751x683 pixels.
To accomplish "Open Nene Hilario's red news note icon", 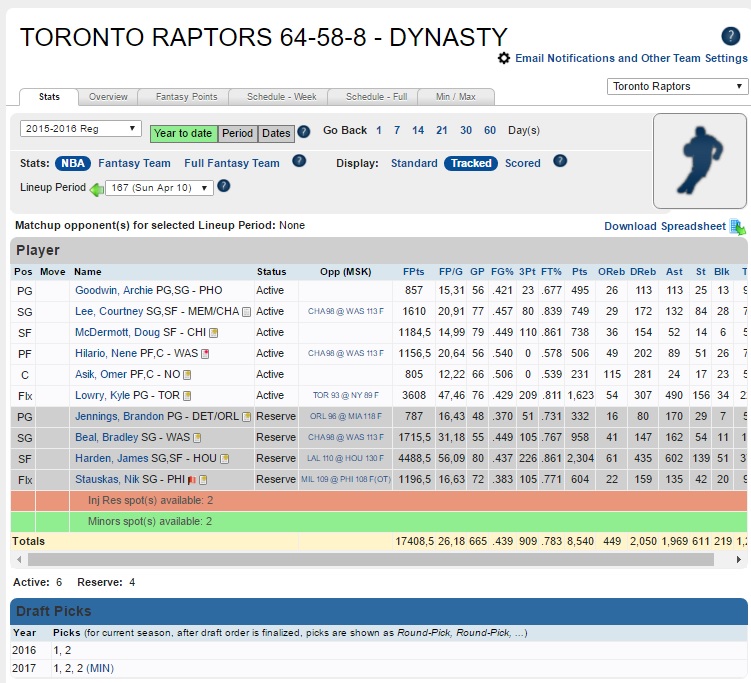I will (205, 354).
